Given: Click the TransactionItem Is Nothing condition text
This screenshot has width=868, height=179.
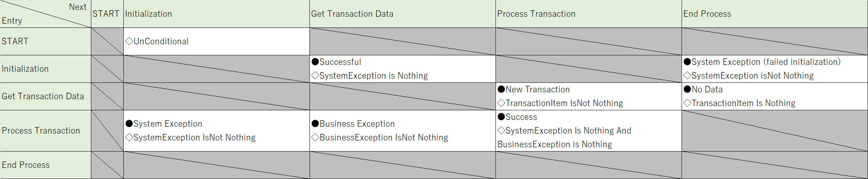Looking at the screenshot, I should tap(743, 103).
